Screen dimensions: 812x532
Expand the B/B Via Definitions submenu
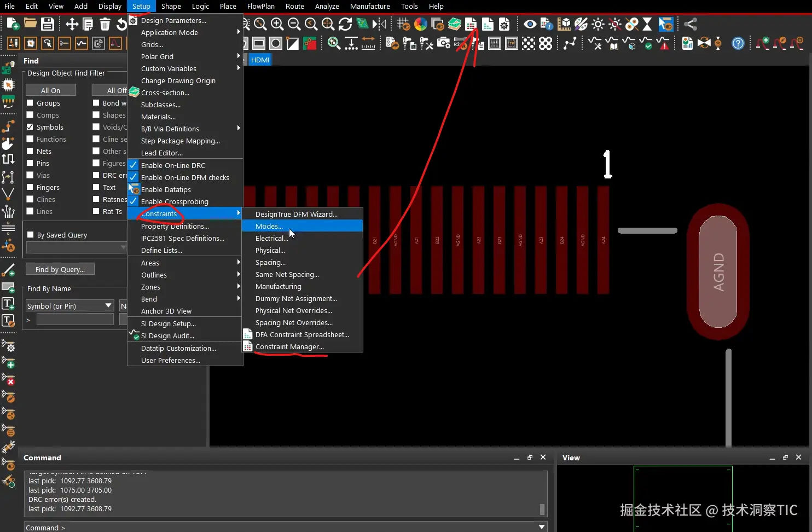click(x=185, y=129)
